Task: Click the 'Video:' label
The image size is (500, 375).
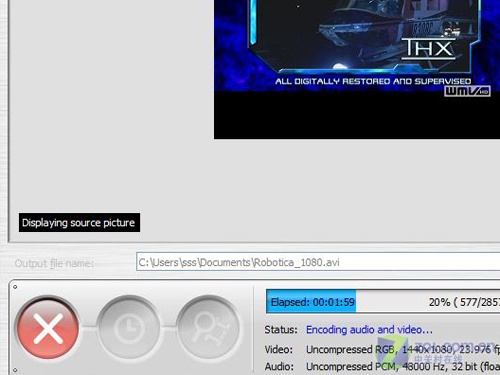Action: (x=279, y=350)
